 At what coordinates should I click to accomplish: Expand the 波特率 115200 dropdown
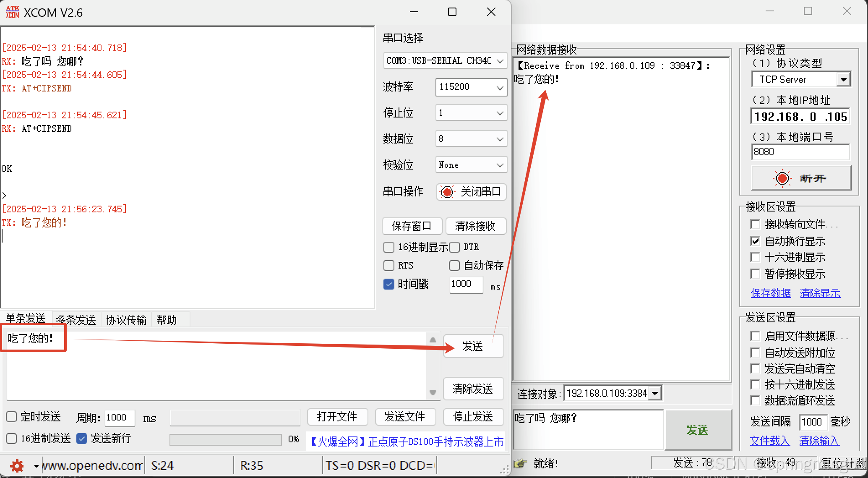[500, 87]
